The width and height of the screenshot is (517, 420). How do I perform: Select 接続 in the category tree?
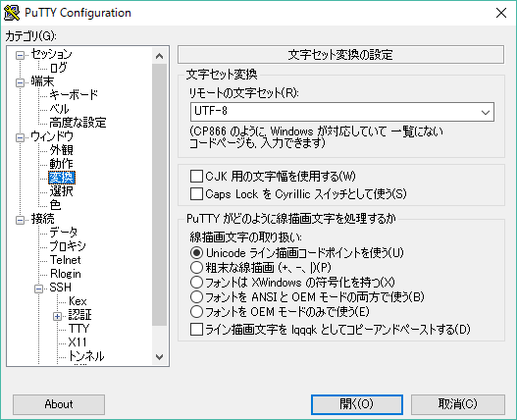[x=42, y=219]
